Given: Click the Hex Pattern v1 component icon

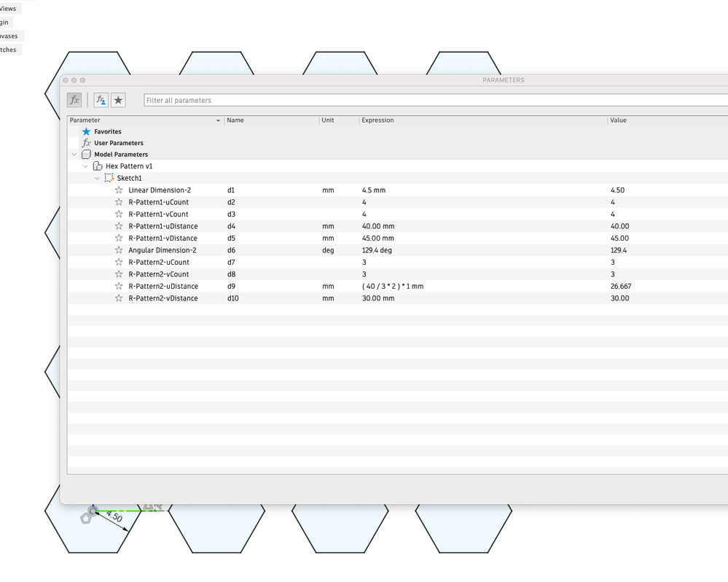Looking at the screenshot, I should click(98, 166).
